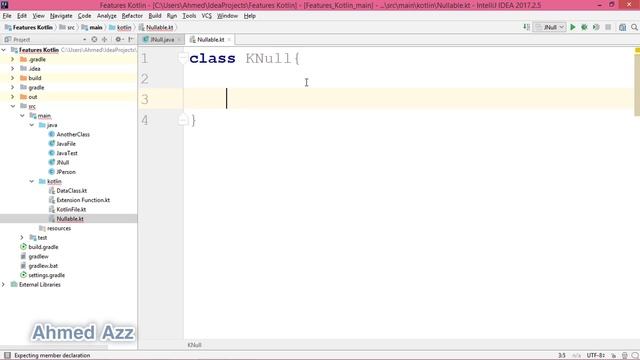Expand the test folder
The height and width of the screenshot is (360, 640).
tap(22, 238)
